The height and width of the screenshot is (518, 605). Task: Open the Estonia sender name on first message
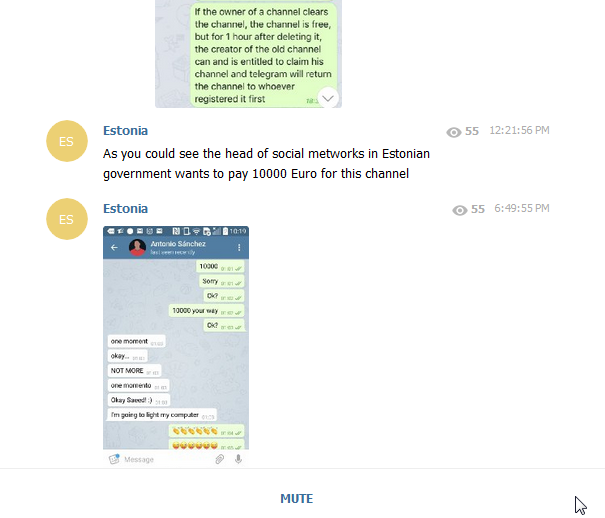point(125,131)
